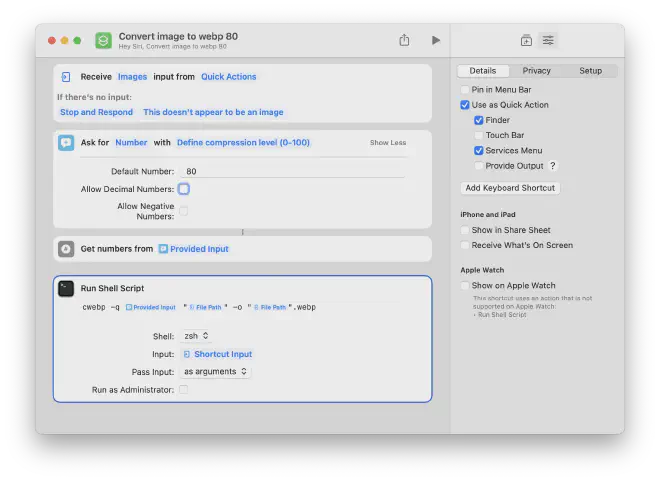Change the Images input type
The height and width of the screenshot is (481, 660).
(x=132, y=77)
